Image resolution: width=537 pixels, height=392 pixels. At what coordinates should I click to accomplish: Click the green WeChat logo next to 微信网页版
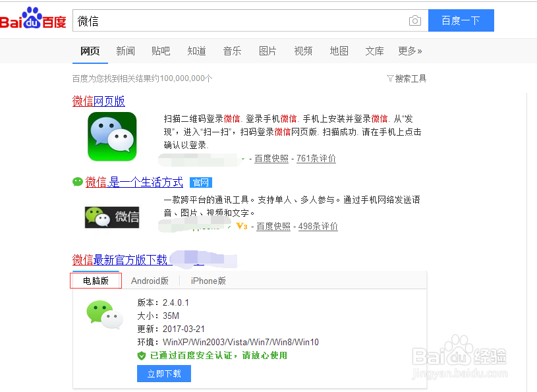point(112,136)
